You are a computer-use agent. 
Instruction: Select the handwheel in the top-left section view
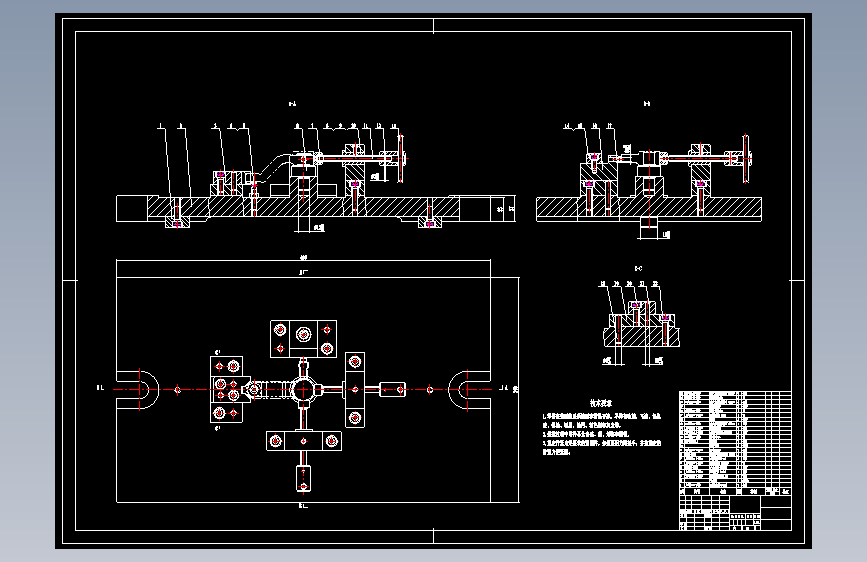401,159
